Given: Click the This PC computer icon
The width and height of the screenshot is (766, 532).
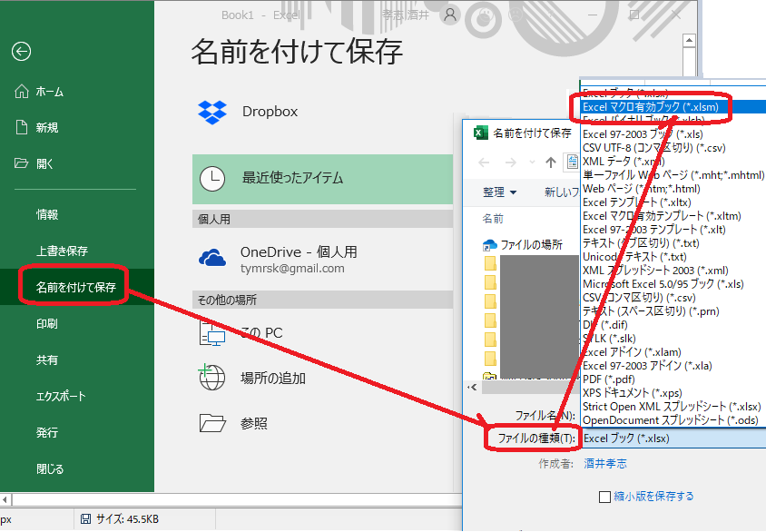Looking at the screenshot, I should point(212,333).
